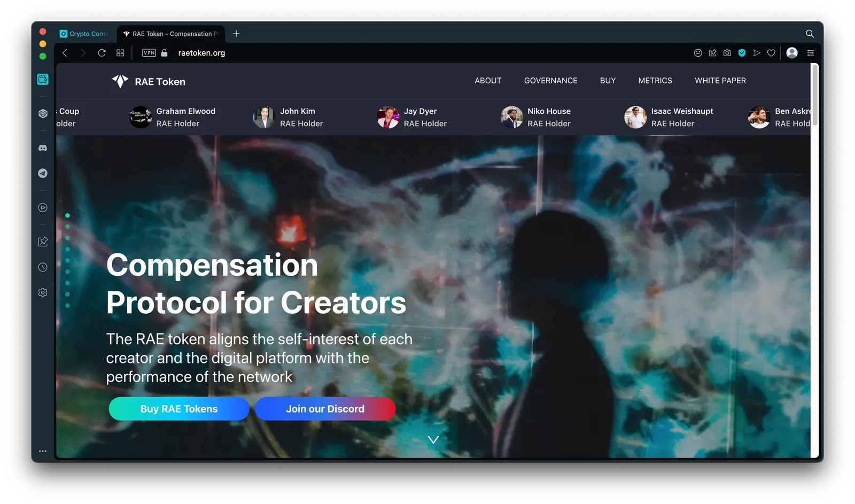The image size is (855, 504).
Task: Reload the current page
Action: tap(102, 53)
